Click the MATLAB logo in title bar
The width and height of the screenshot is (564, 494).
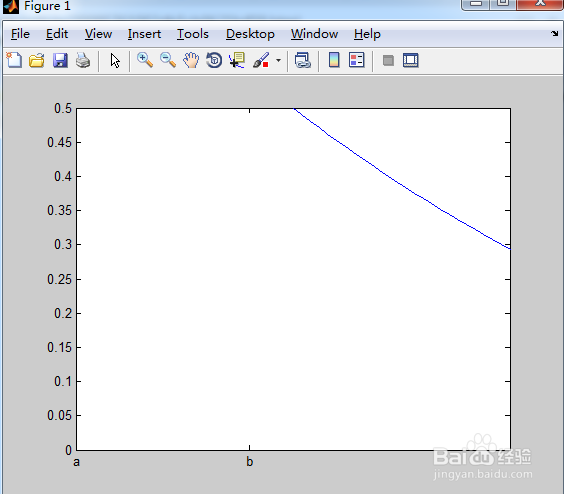click(x=10, y=6)
